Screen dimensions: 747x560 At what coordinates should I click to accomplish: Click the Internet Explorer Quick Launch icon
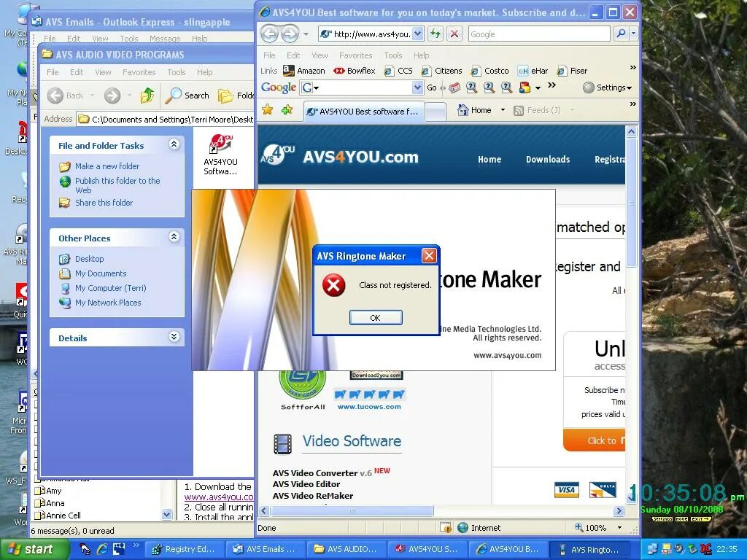101,549
